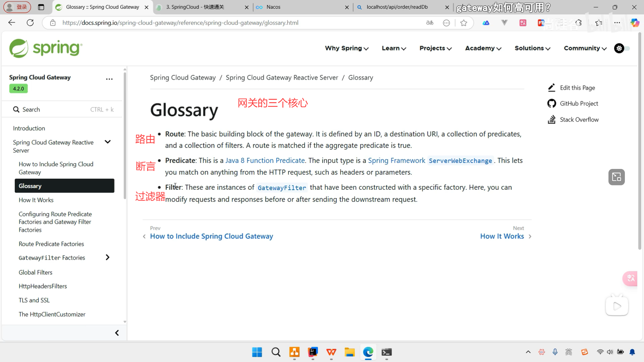Open GitHub Project icon link
The image size is (644, 362).
pos(551,104)
